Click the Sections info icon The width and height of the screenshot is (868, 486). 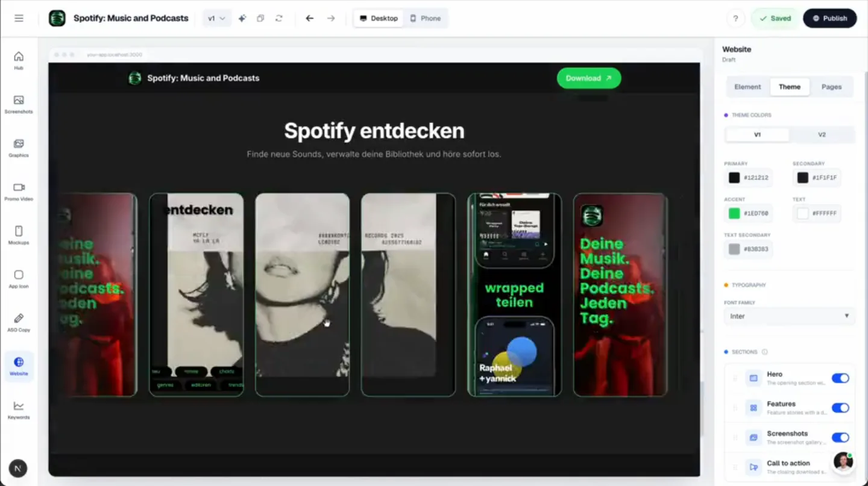[x=765, y=352]
